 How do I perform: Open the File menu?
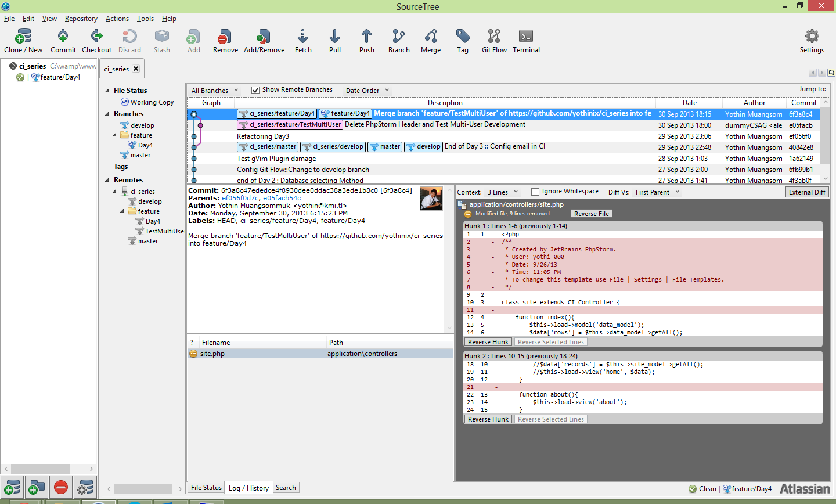pyautogui.click(x=9, y=19)
